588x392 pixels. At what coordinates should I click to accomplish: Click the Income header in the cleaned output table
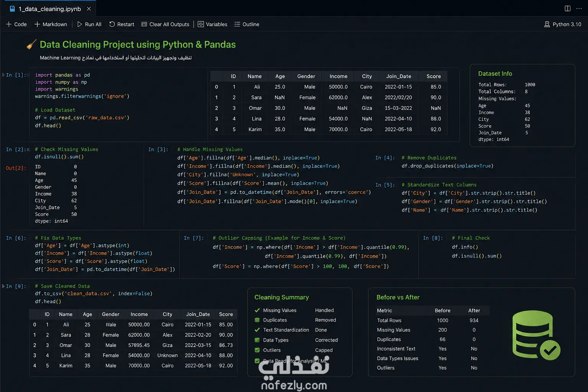(x=139, y=314)
